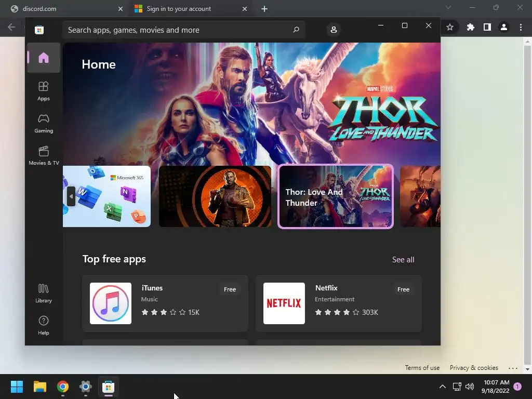The width and height of the screenshot is (532, 399).
Task: Open the iTunes app listing
Action: (x=165, y=303)
